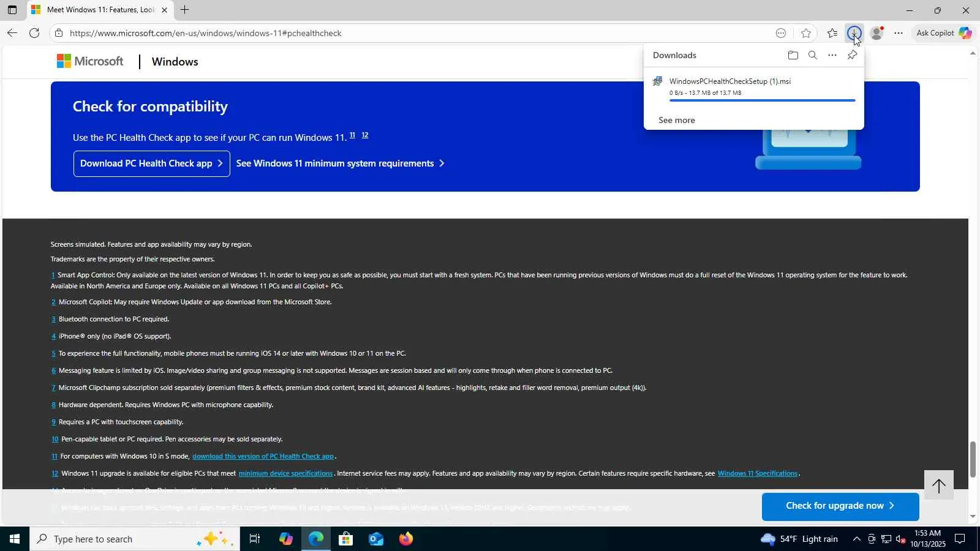This screenshot has width=980, height=551.
Task: Open the notification center icon
Action: [x=960, y=539]
